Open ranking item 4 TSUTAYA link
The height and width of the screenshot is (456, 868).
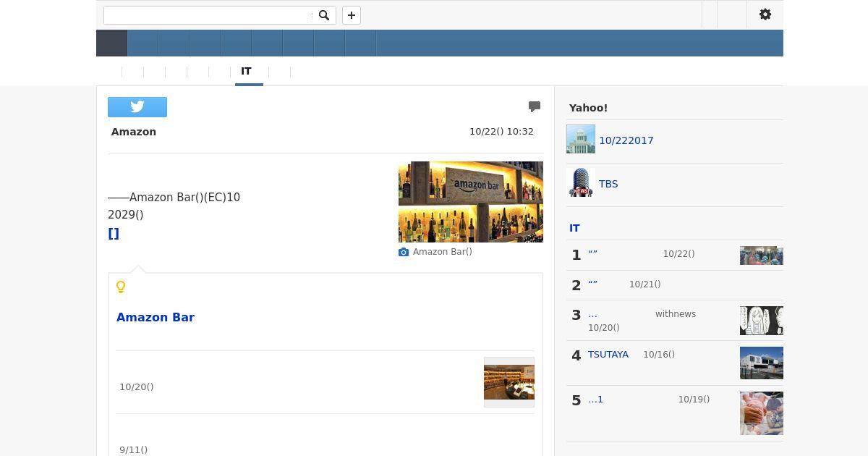point(608,355)
